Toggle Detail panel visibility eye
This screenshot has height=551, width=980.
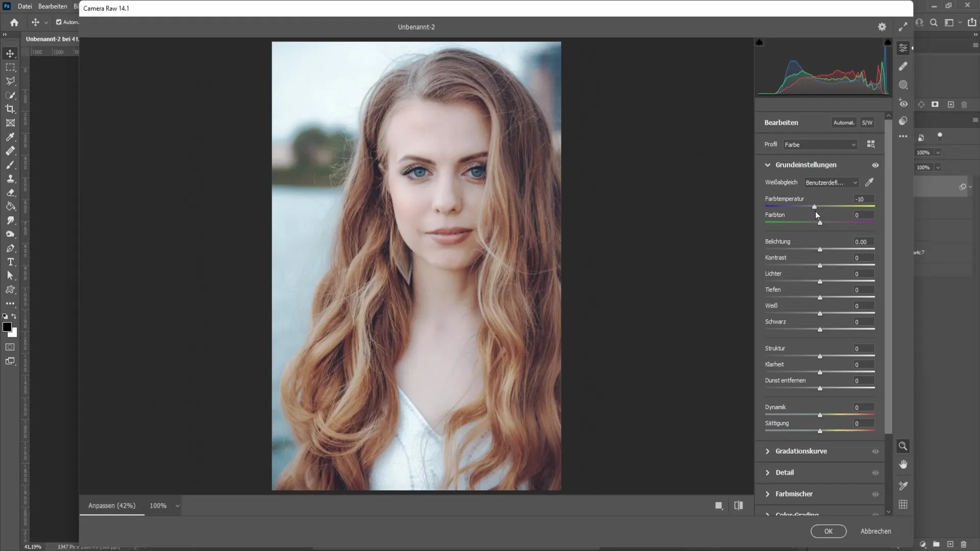pos(875,473)
